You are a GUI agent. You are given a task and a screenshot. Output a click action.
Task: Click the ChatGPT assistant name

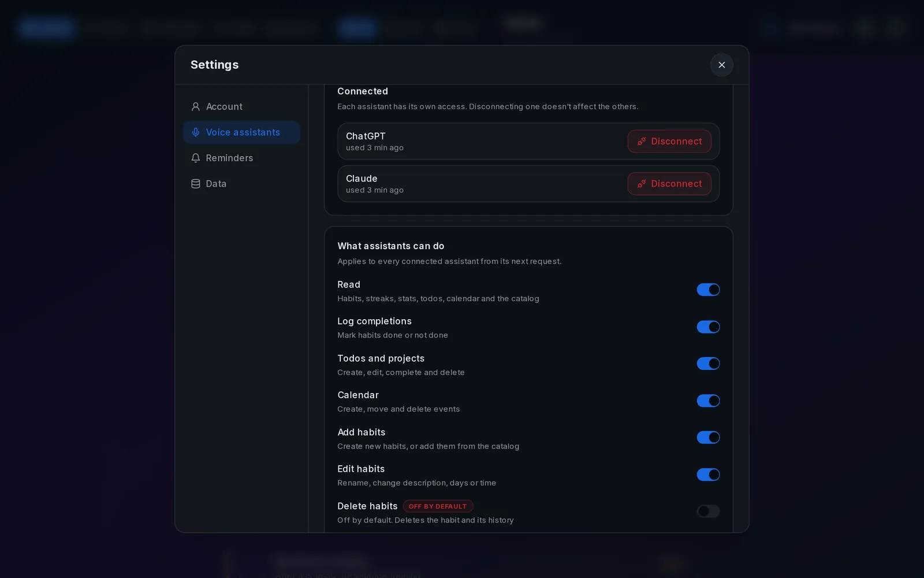(366, 136)
